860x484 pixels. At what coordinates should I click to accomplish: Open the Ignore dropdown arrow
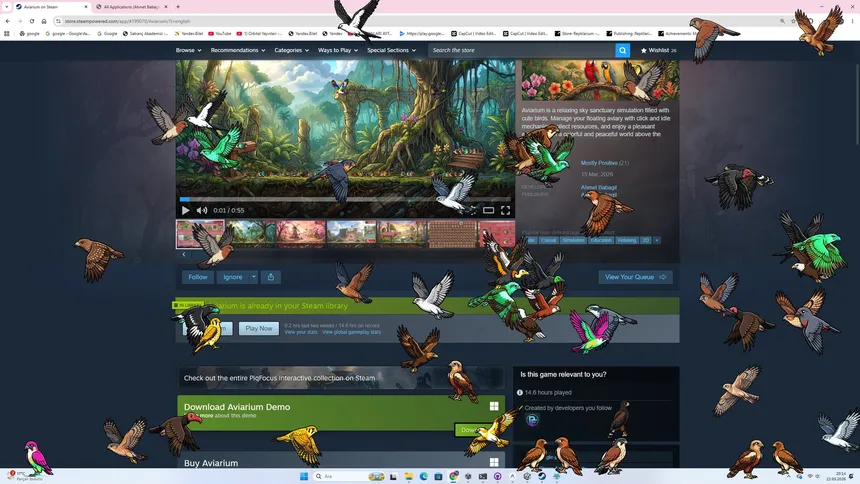(254, 277)
